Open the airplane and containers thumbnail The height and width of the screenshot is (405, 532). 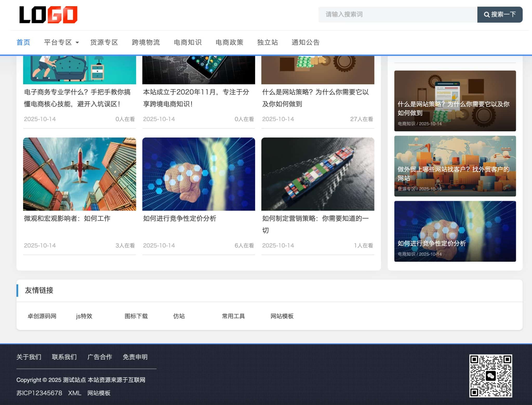coord(79,174)
